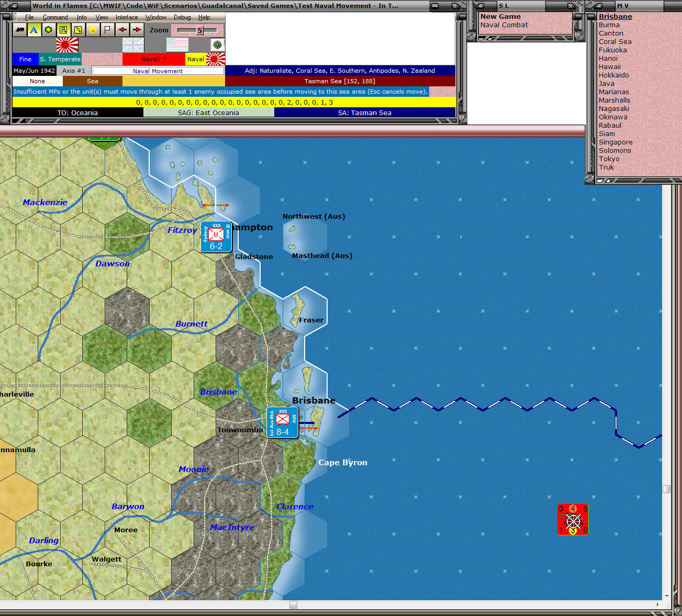This screenshot has width=682, height=616.
Task: Select the Japanese rising sun flag
Action: pyautogui.click(x=67, y=45)
